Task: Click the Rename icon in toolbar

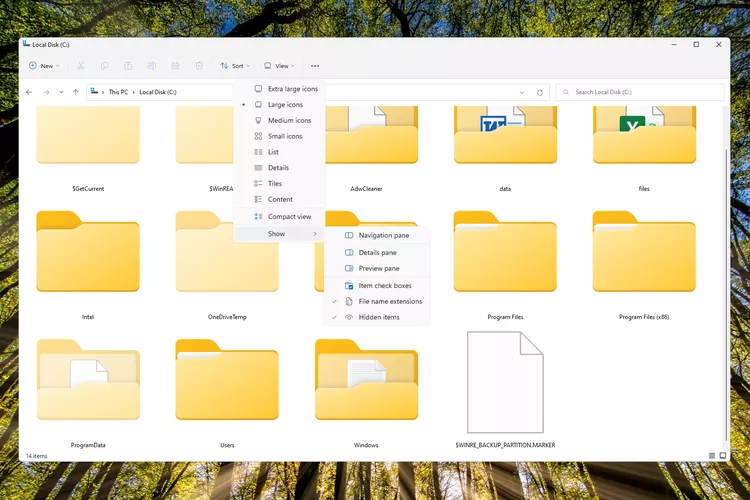Action: (x=152, y=66)
